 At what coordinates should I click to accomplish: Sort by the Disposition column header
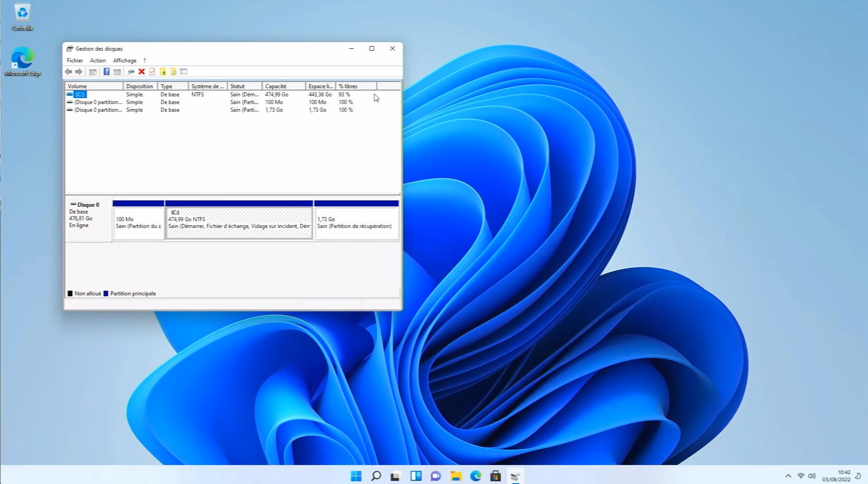click(x=140, y=86)
